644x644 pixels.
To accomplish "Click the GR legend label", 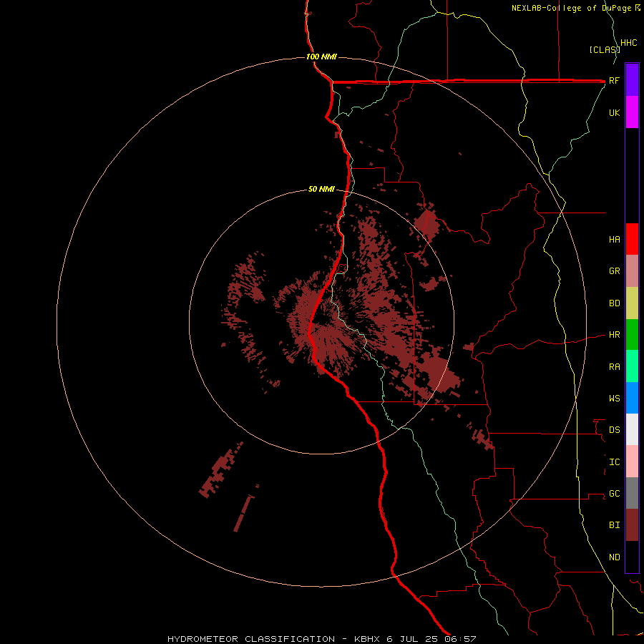I will [614, 271].
